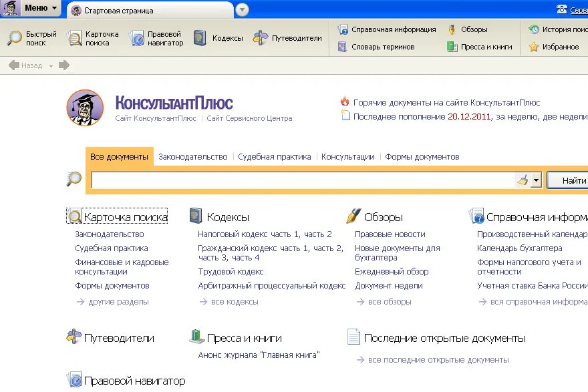Click Справочная информация section icon

click(476, 216)
